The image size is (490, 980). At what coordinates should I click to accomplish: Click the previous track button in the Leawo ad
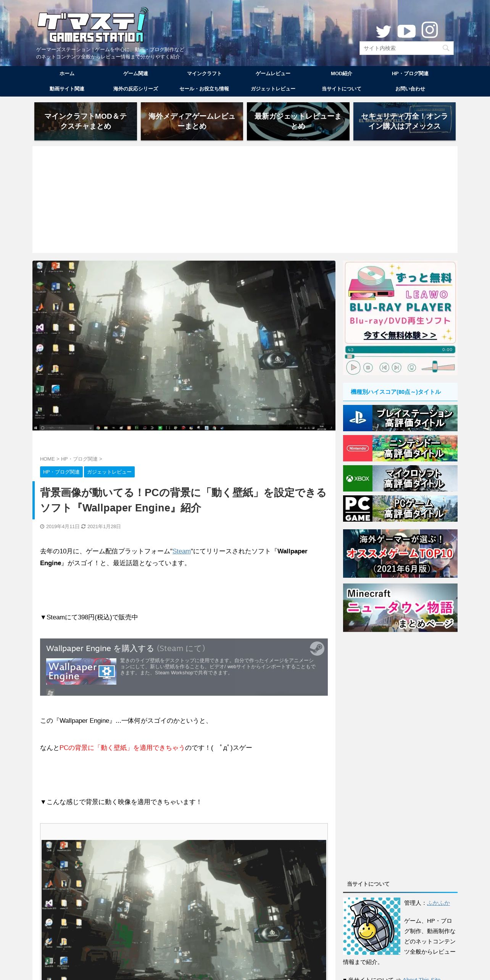click(384, 367)
